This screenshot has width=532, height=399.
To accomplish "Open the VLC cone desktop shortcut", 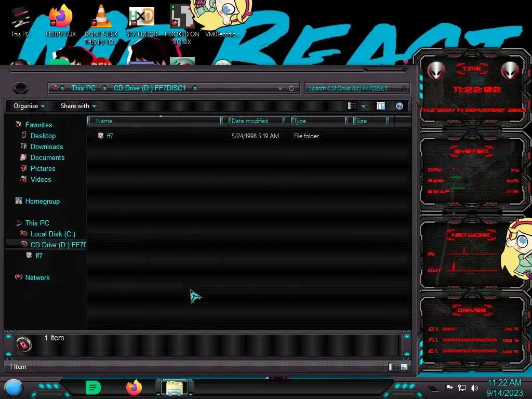I will tap(101, 24).
